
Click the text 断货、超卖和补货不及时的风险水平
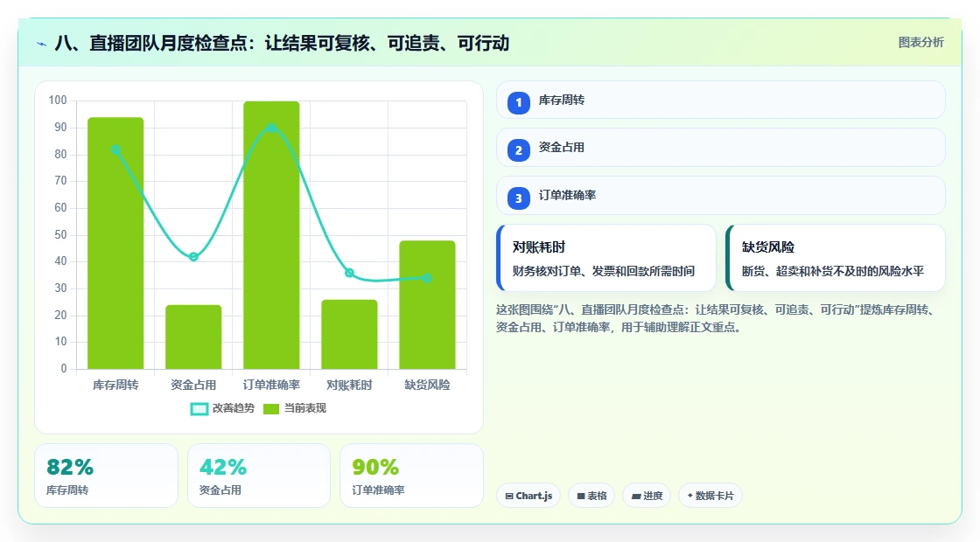point(832,271)
